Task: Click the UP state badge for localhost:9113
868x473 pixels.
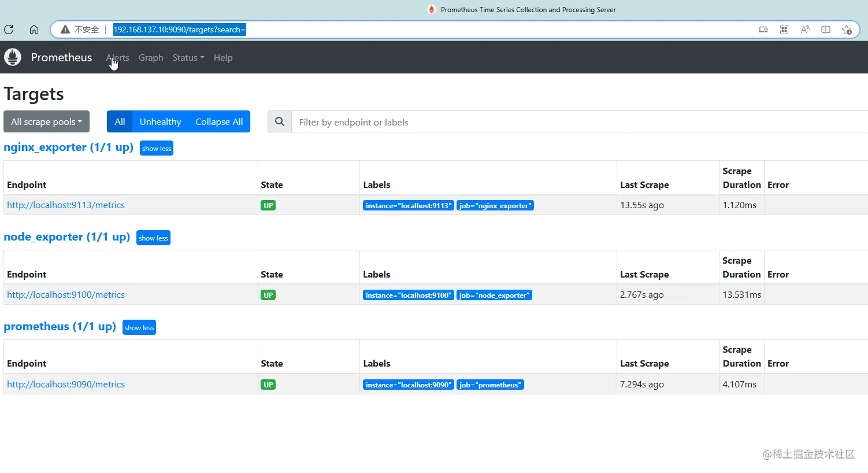Action: [268, 205]
